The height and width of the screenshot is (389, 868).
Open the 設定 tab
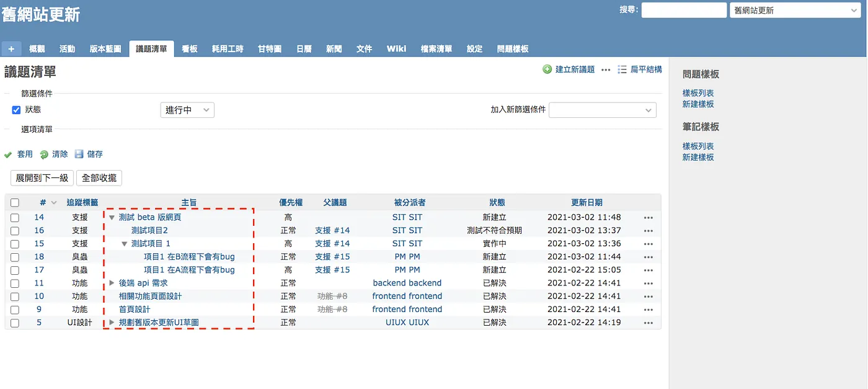(475, 49)
